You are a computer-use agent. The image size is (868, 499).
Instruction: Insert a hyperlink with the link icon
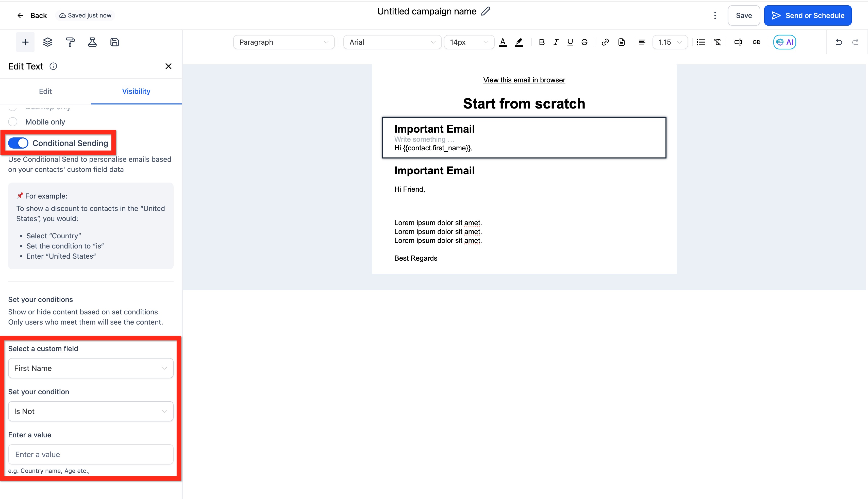(605, 42)
